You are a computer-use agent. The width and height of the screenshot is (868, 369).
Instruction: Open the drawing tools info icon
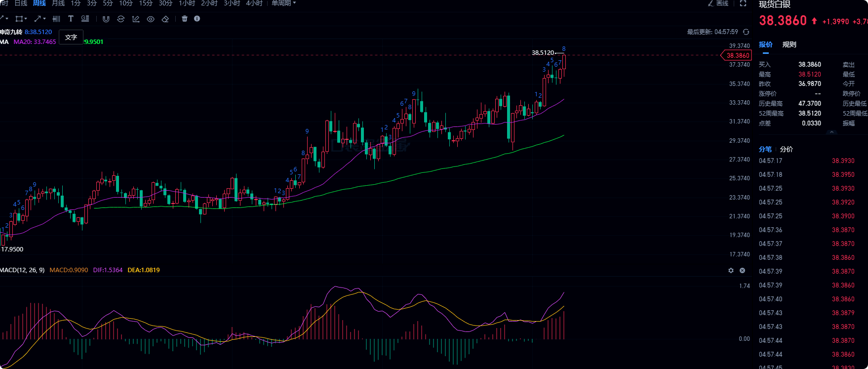[197, 19]
